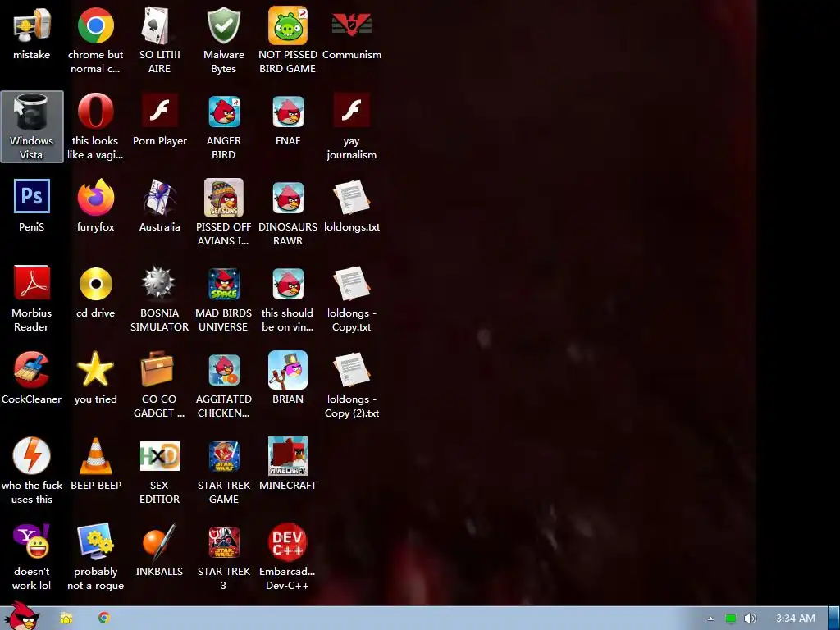840x630 pixels.
Task: Click the Show Desktop button at taskbar end
Action: (833, 619)
